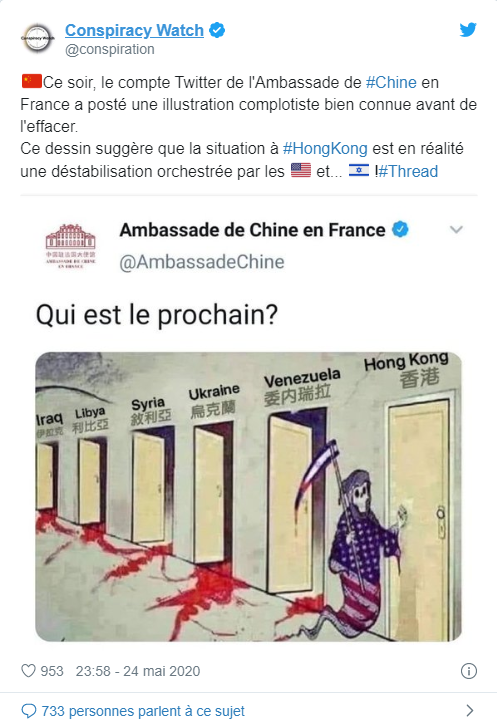Open the '733 personnes parlent à ce sujet' link
The width and height of the screenshot is (497, 720).
point(143,711)
